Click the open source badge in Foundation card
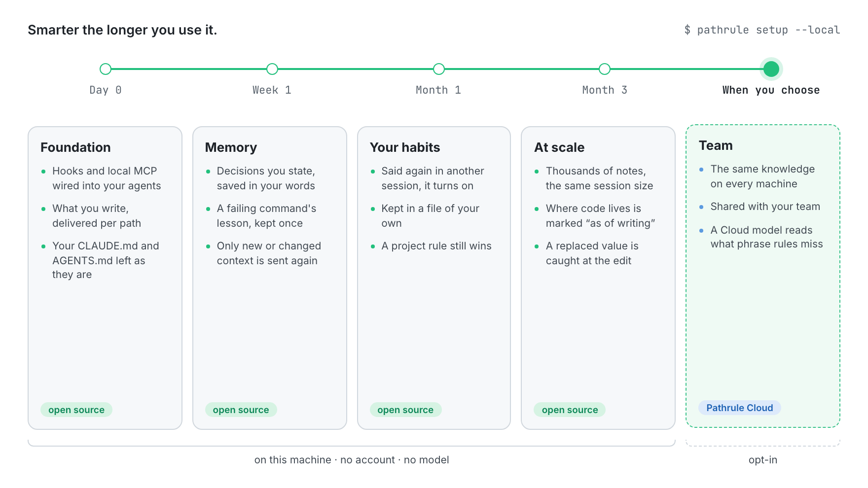The width and height of the screenshot is (868, 488). (76, 410)
